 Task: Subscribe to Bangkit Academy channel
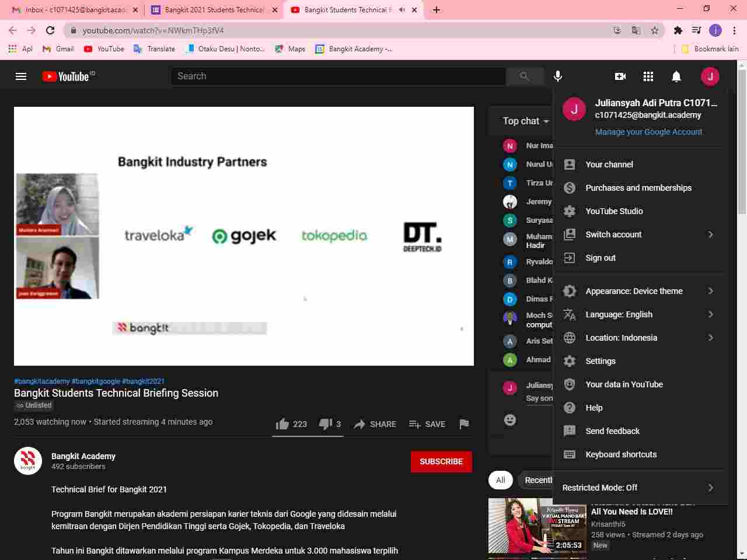click(x=441, y=461)
